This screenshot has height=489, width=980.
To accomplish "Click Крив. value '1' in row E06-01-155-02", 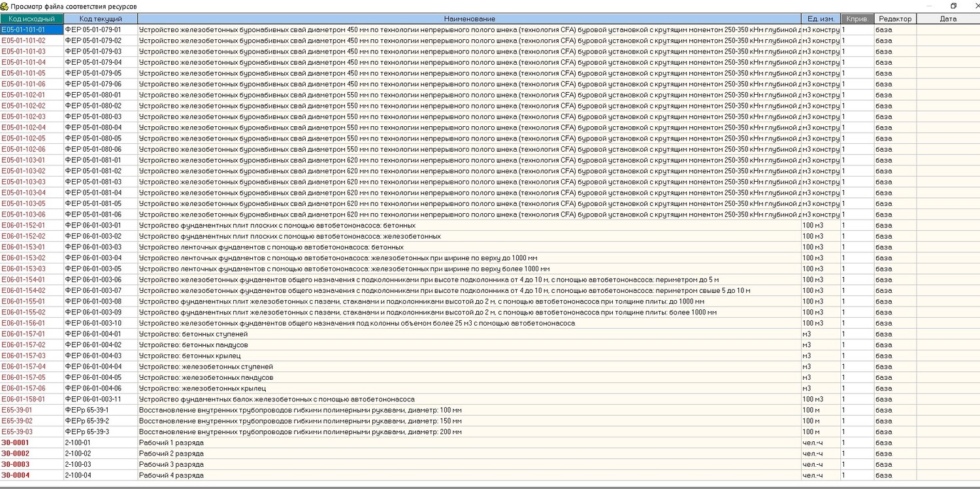I will click(857, 312).
